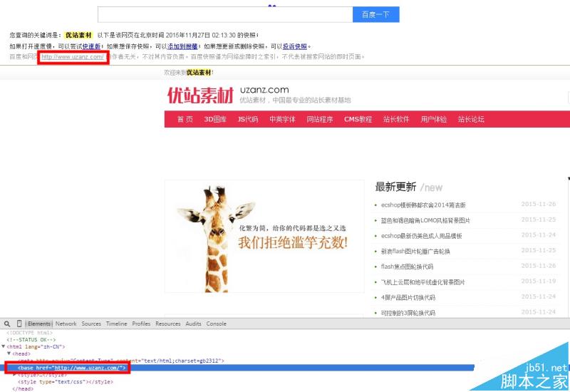
Task: Click inside the Baidu search input field
Action: 224,14
